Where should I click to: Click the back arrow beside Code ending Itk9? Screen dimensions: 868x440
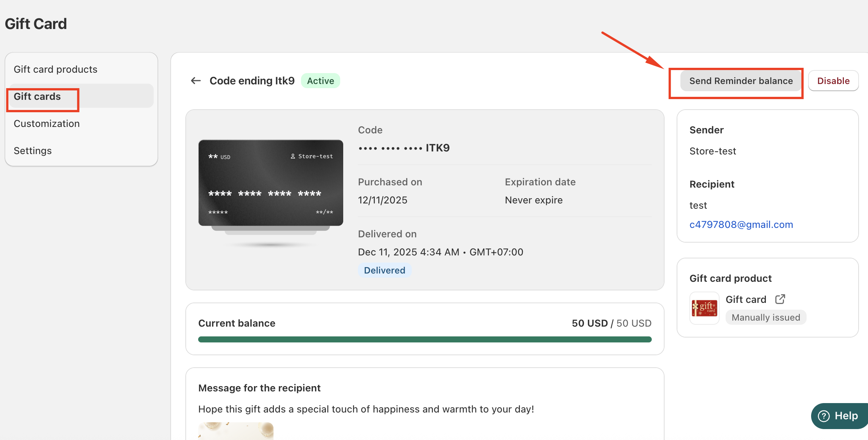[196, 81]
